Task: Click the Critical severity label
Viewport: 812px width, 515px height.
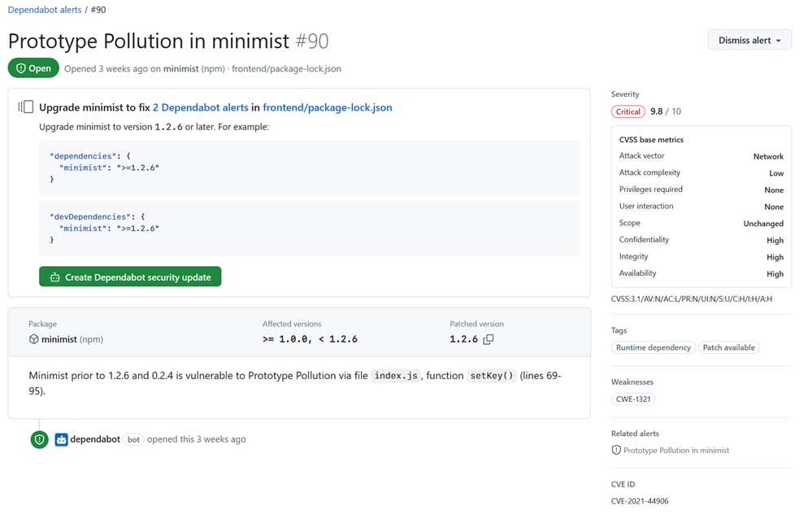Action: 628,111
